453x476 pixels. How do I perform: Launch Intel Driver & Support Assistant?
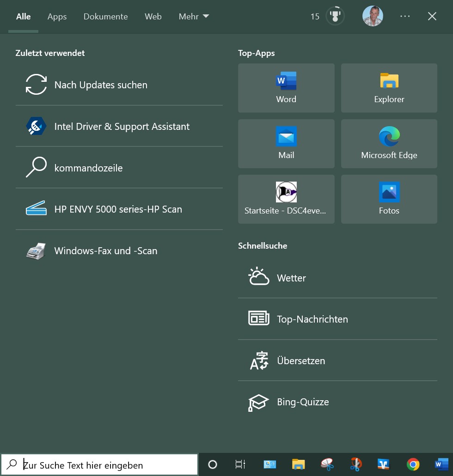119,126
